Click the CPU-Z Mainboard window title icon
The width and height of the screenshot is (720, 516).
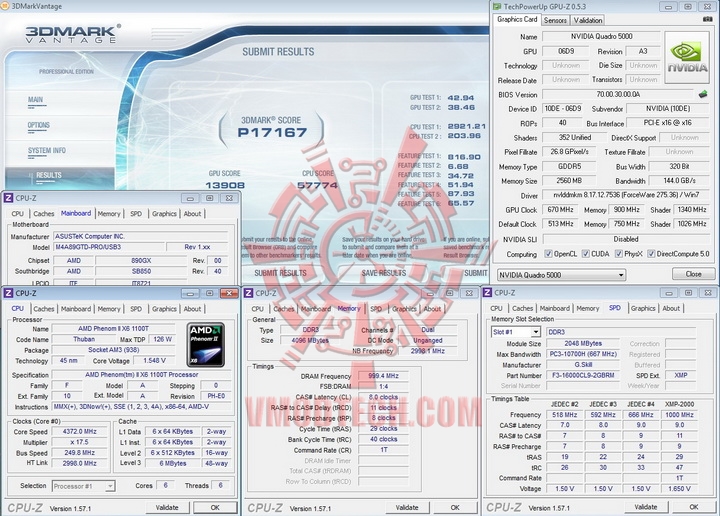8,198
